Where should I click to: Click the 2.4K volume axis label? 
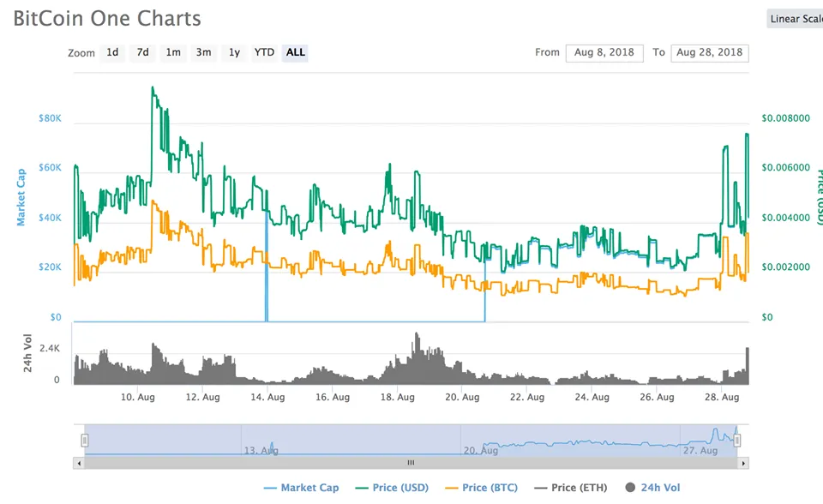50,349
